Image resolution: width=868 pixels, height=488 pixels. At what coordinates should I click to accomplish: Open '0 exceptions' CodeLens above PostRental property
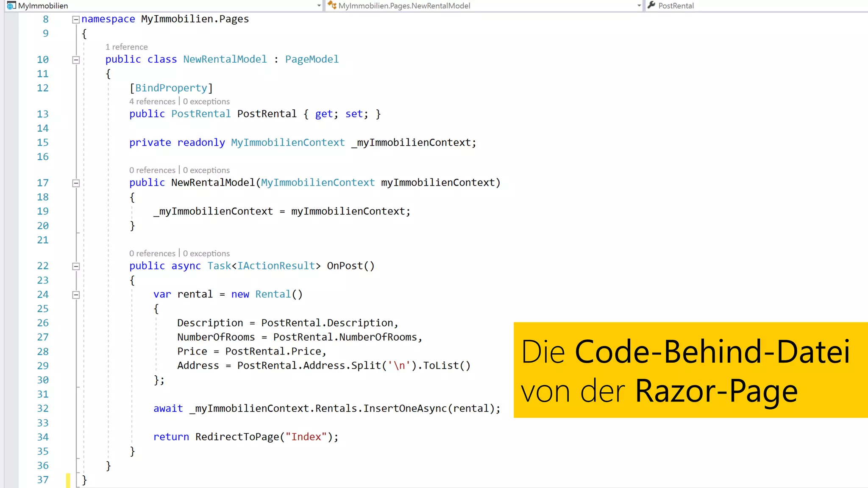point(206,101)
